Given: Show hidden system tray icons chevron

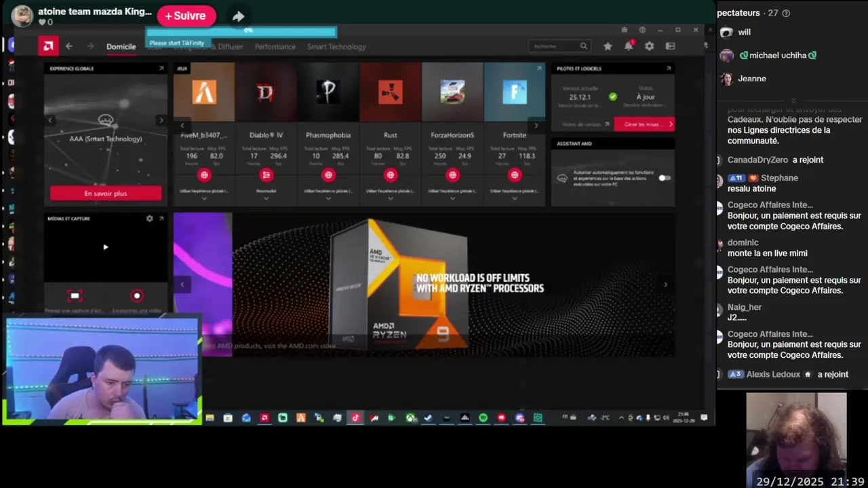Looking at the screenshot, I should pos(621,418).
